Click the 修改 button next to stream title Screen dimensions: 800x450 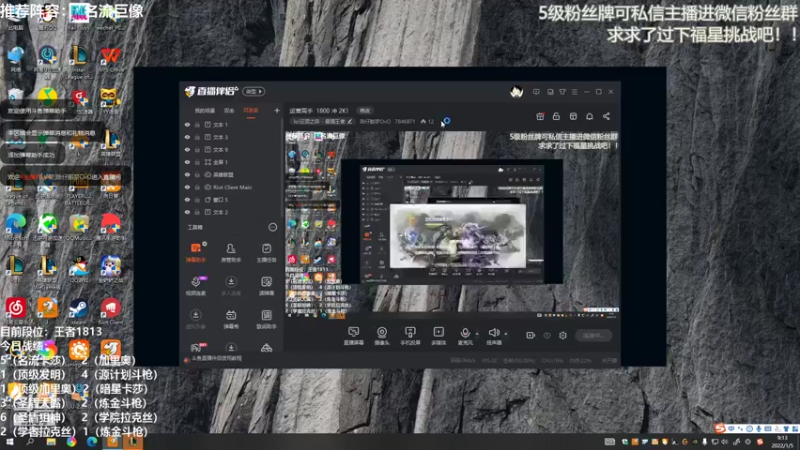coord(364,110)
